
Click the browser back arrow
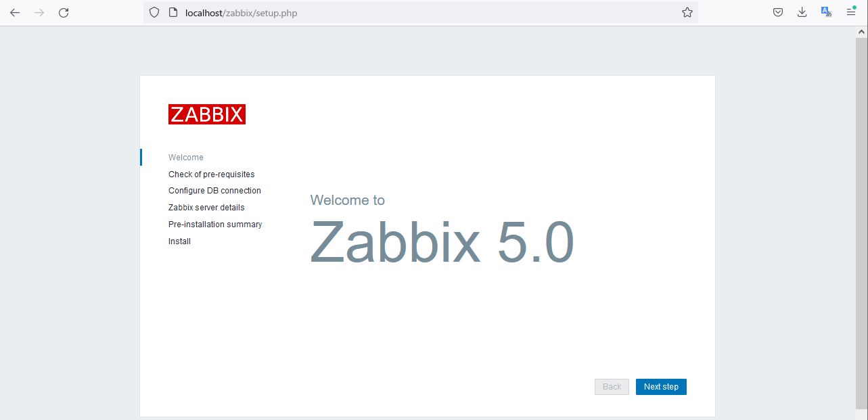pyautogui.click(x=15, y=12)
